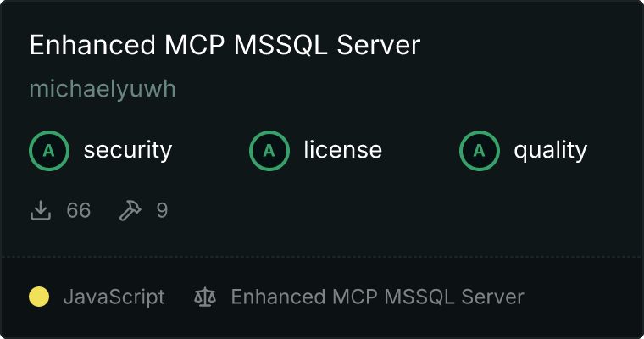This screenshot has height=339, width=644.
Task: Open author michaelyuwh's profile
Action: (103, 89)
